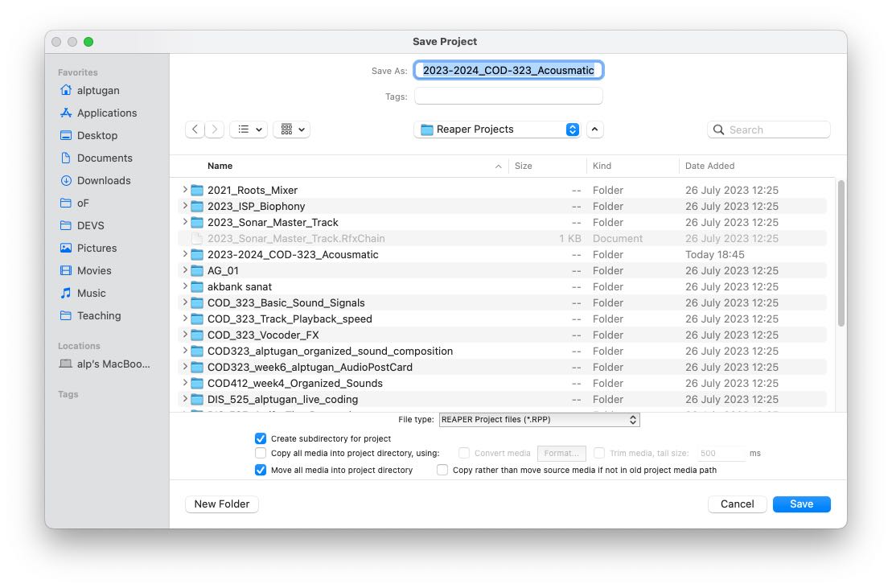Uncheck Move all media into project directory

pyautogui.click(x=261, y=471)
